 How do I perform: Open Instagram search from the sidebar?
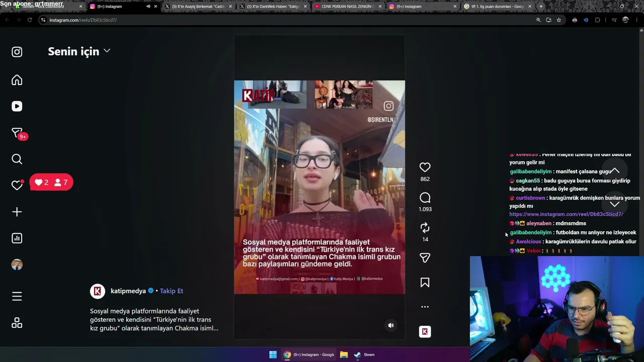17,159
